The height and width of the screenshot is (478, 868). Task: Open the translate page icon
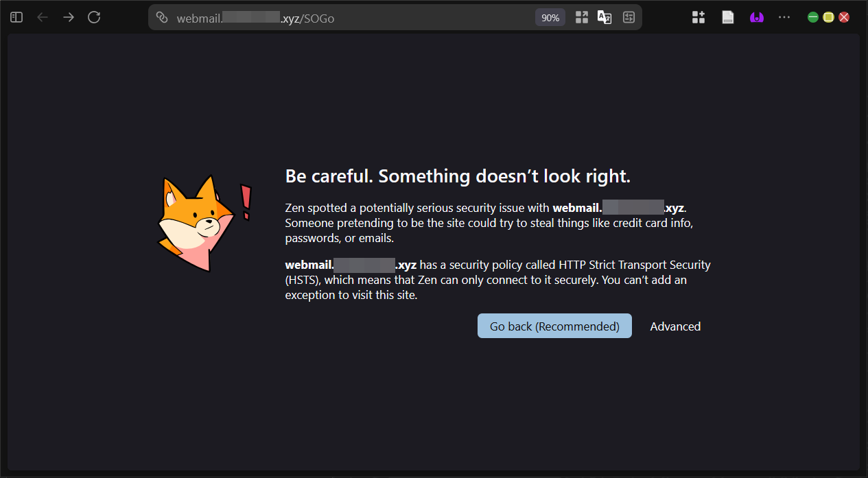605,17
